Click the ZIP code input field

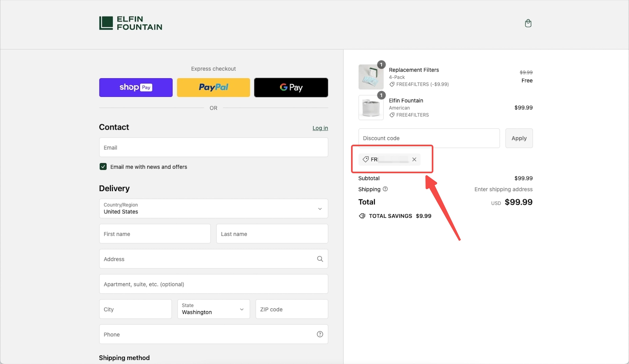point(292,309)
